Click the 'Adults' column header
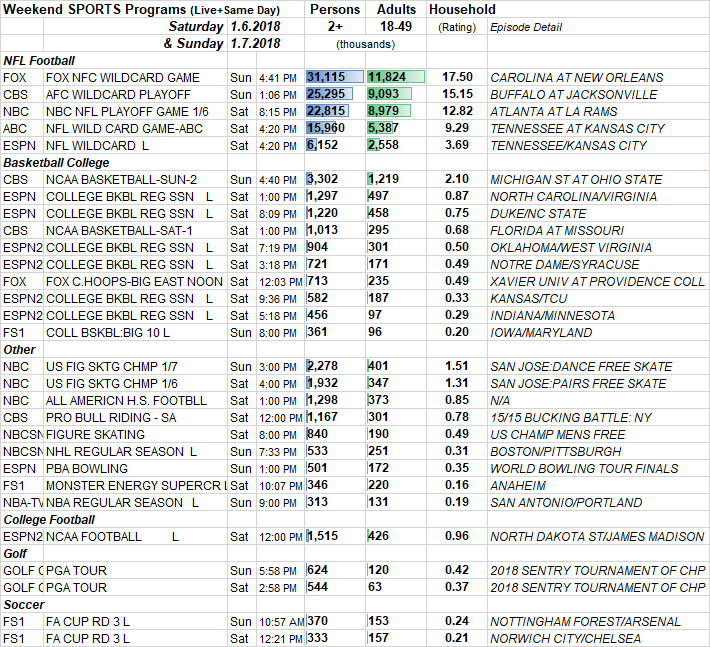The width and height of the screenshot is (710, 647). pos(396,9)
